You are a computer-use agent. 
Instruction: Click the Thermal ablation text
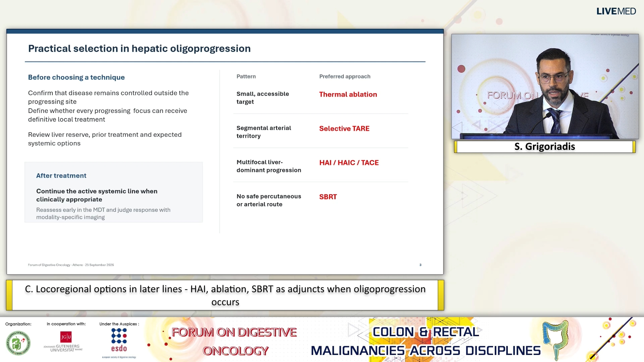tap(348, 95)
